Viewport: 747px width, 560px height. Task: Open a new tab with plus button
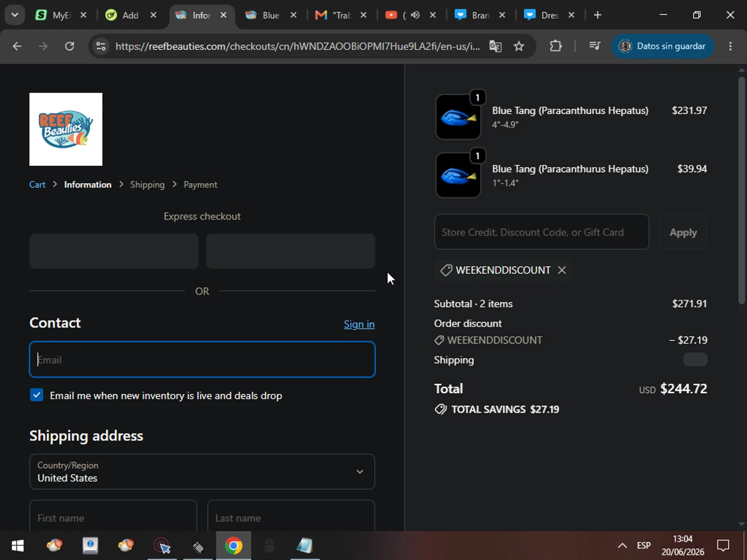(598, 15)
